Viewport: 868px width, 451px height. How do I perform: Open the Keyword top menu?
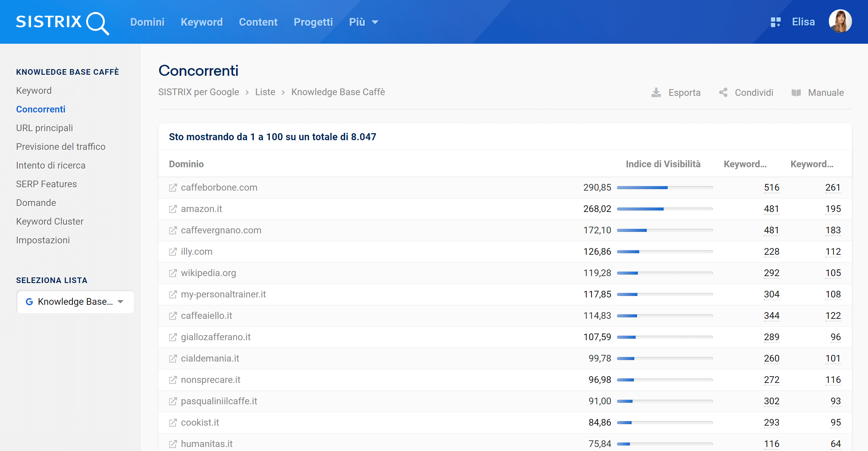tap(202, 22)
